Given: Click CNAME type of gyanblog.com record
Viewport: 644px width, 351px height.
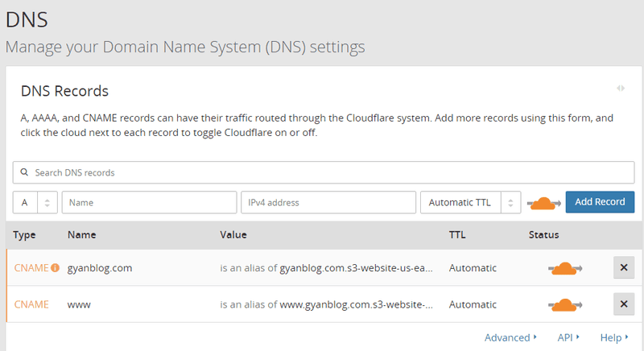Looking at the screenshot, I should coord(31,267).
